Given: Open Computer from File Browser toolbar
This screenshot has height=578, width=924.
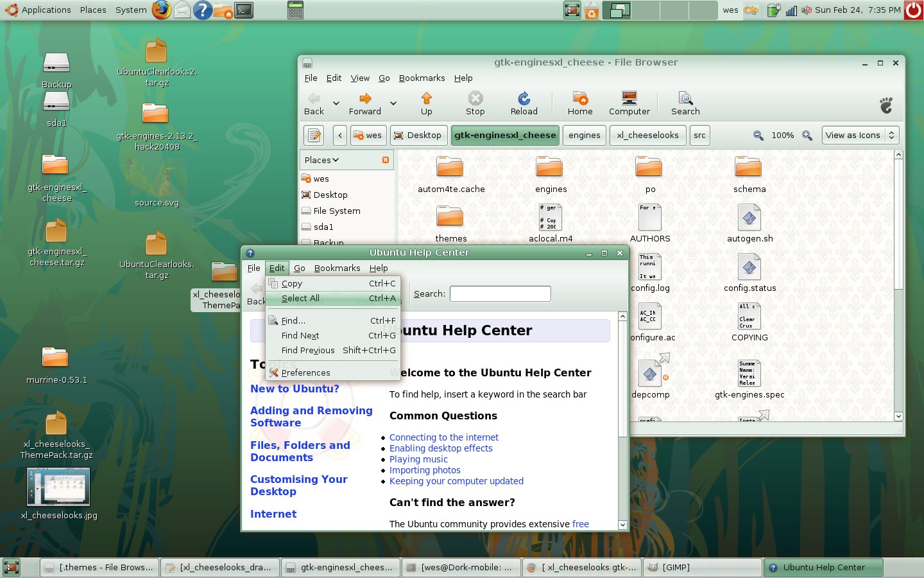Looking at the screenshot, I should pos(629,103).
